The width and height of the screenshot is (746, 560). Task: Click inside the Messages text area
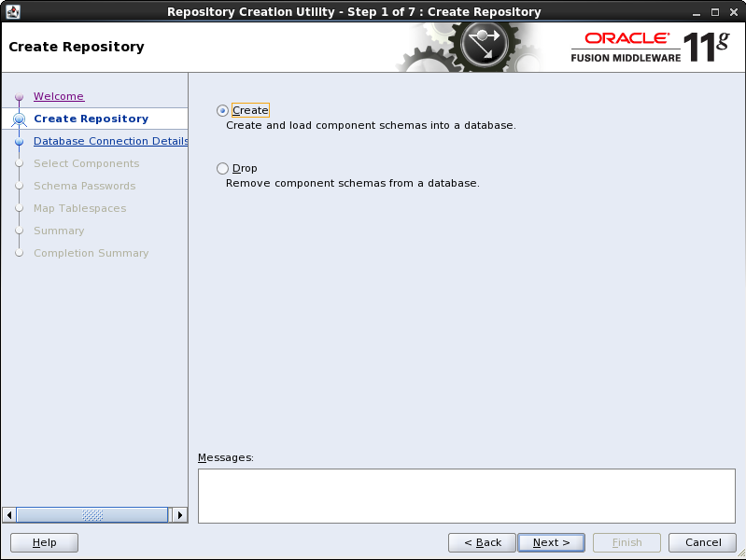click(x=466, y=496)
